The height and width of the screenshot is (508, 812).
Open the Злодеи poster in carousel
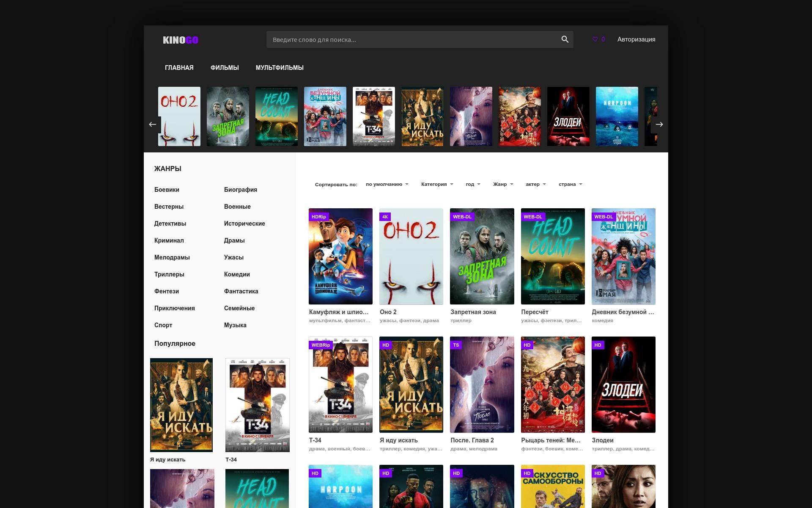568,116
